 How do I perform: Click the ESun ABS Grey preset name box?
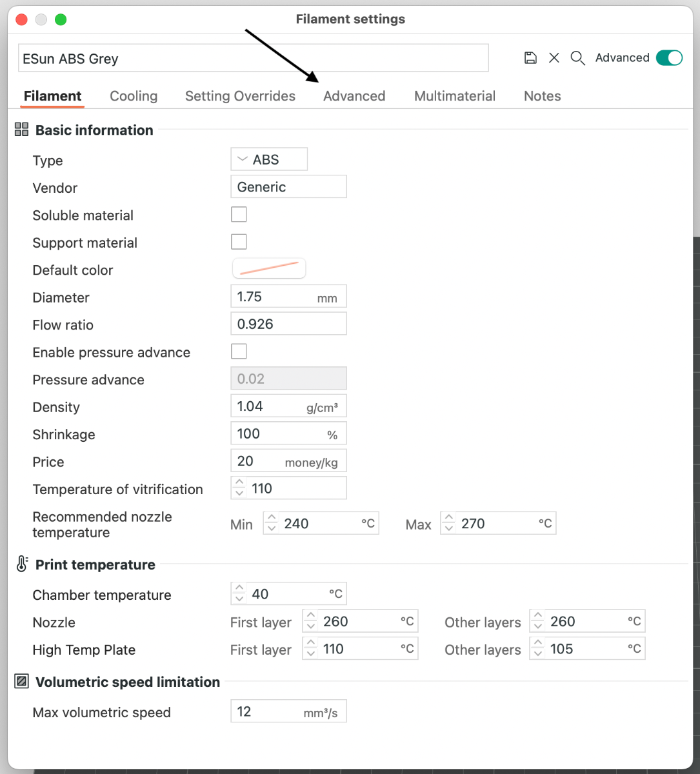[x=253, y=58]
